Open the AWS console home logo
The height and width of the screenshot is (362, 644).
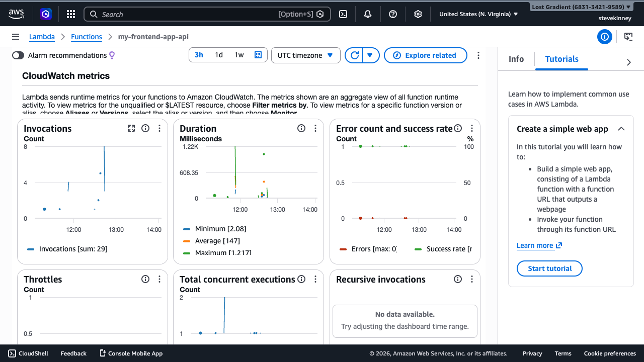point(17,14)
